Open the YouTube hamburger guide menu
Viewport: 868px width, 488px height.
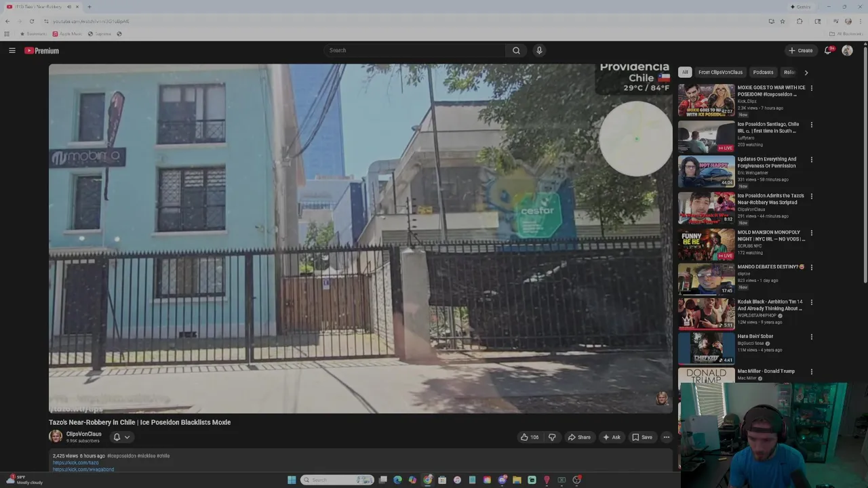pos(12,50)
